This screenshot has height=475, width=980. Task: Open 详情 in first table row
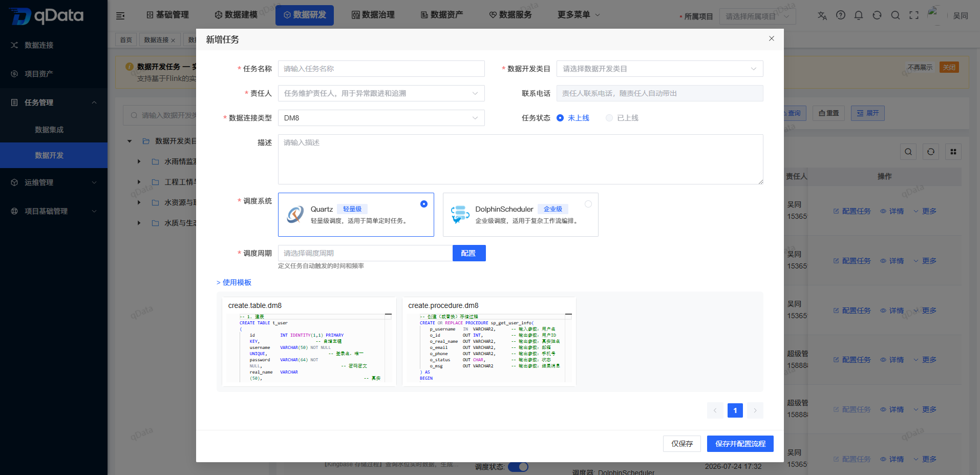tap(892, 211)
